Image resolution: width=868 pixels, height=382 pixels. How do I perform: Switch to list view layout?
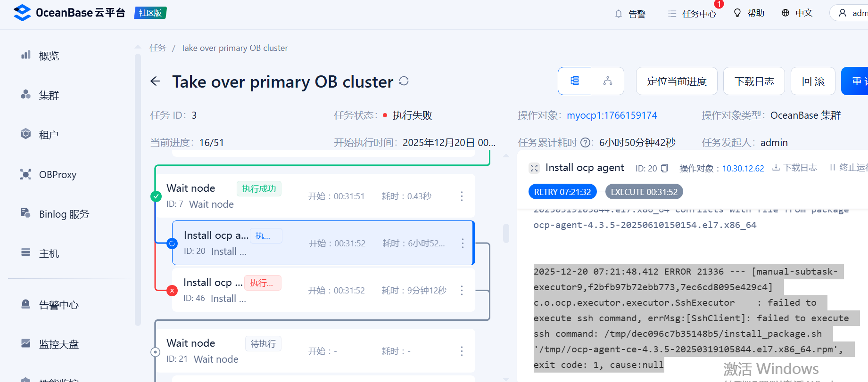574,81
